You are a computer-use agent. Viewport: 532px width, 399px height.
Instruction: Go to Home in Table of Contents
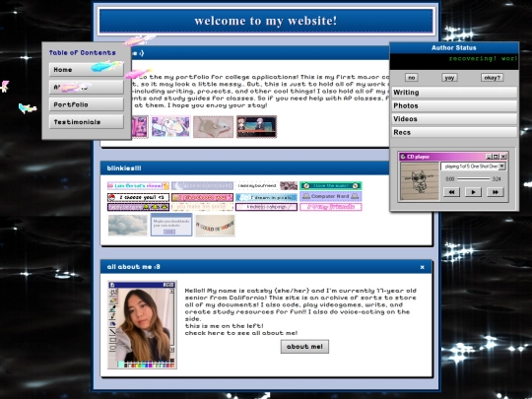click(x=86, y=70)
